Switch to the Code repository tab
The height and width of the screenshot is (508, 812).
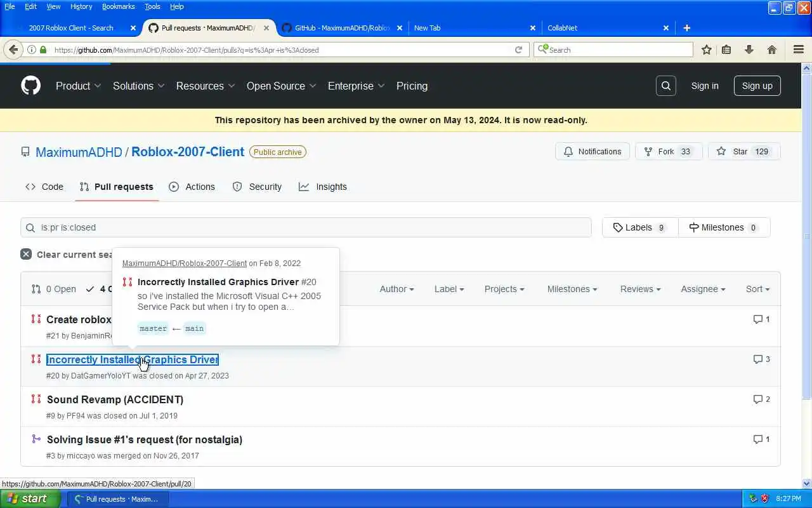(44, 187)
